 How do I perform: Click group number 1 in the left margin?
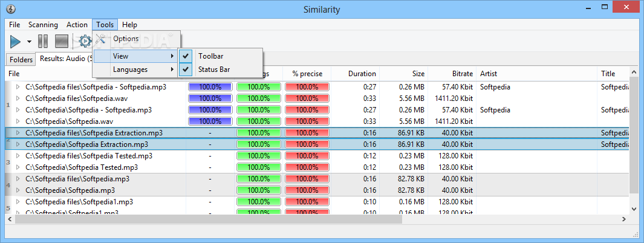click(8, 105)
